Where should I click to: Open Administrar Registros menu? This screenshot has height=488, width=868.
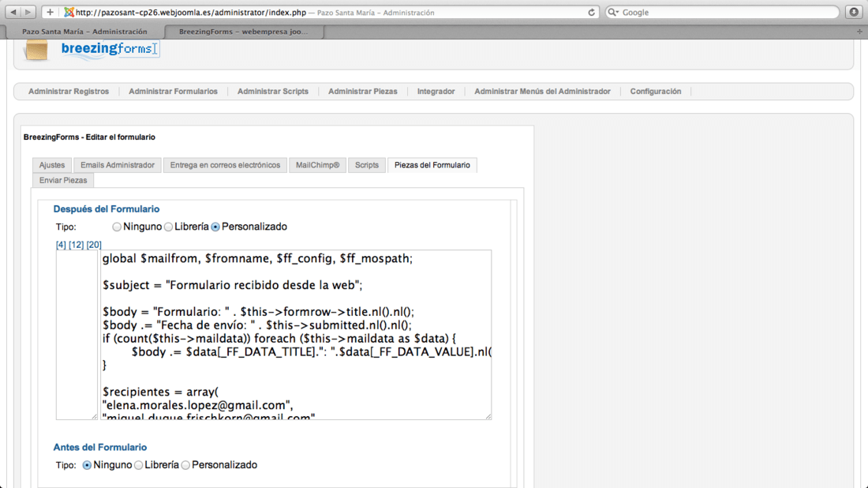click(x=69, y=92)
